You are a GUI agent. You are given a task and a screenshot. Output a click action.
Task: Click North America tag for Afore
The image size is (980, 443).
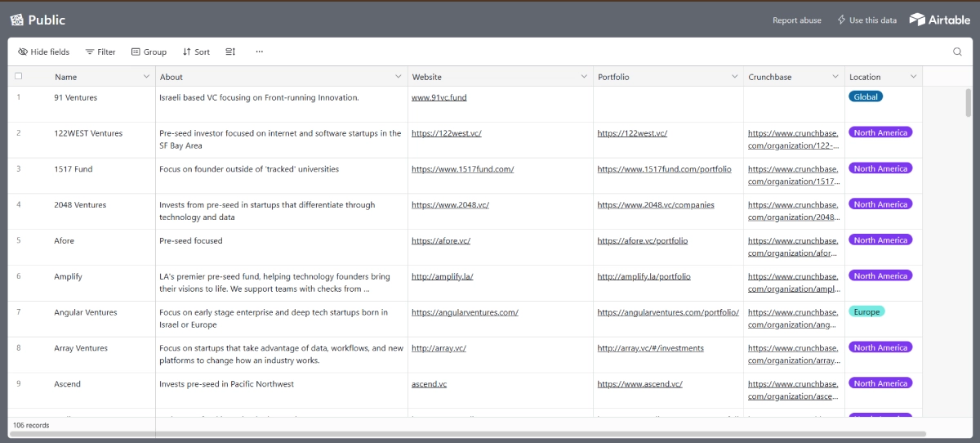coord(880,240)
